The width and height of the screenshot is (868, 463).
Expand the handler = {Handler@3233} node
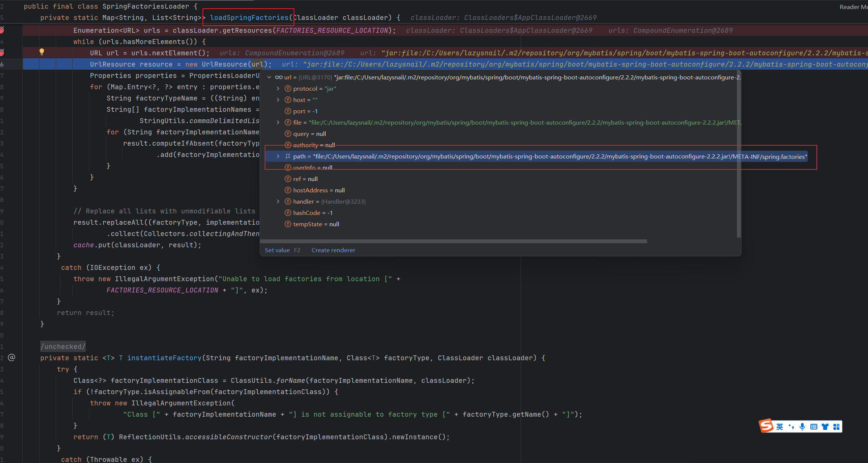pyautogui.click(x=278, y=202)
